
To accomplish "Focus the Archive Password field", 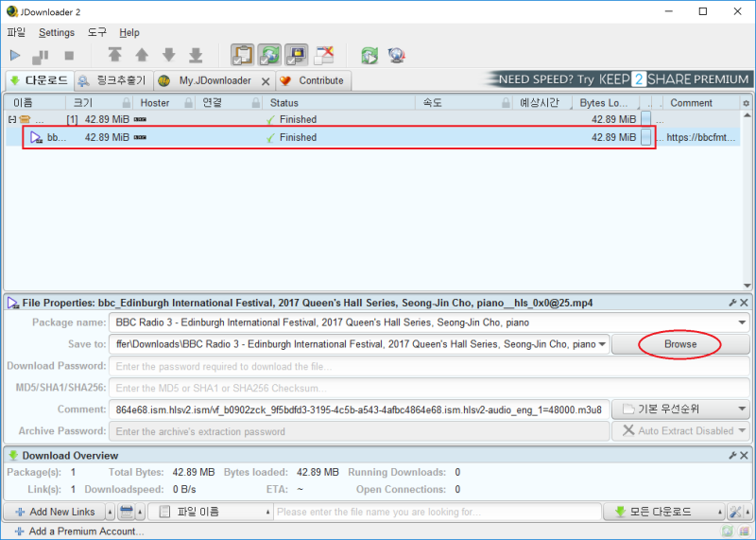I will (x=359, y=431).
